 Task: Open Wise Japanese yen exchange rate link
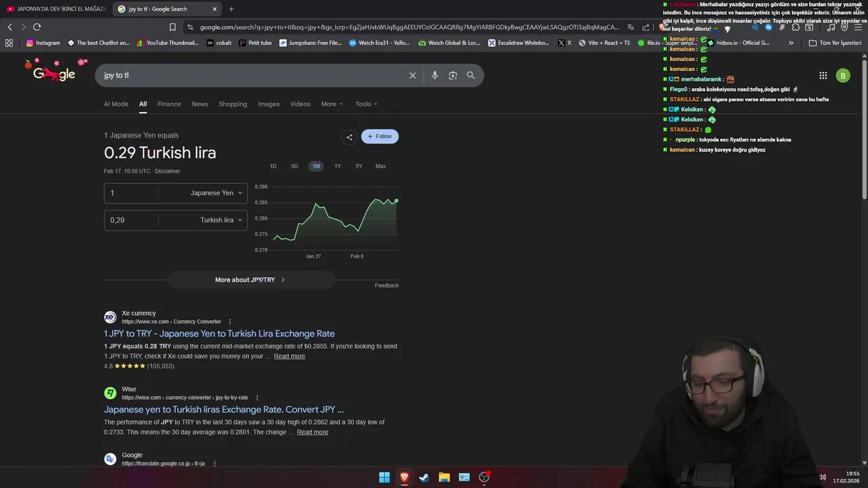pos(224,409)
